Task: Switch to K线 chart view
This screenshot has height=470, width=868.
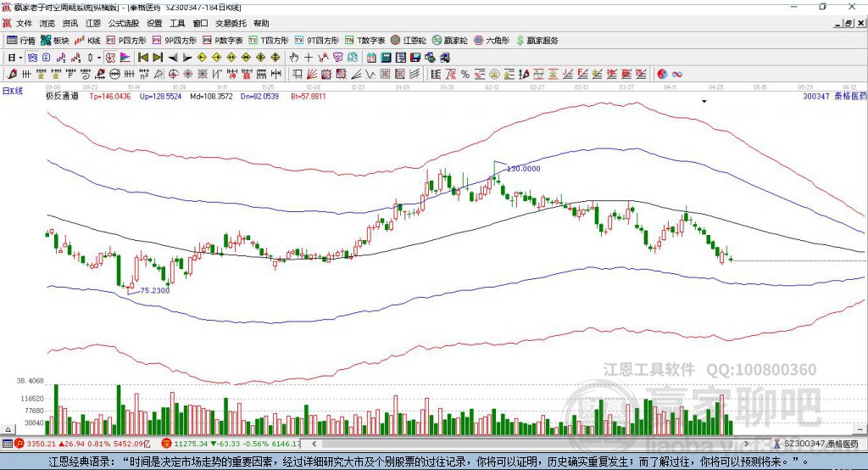Action: (x=87, y=41)
